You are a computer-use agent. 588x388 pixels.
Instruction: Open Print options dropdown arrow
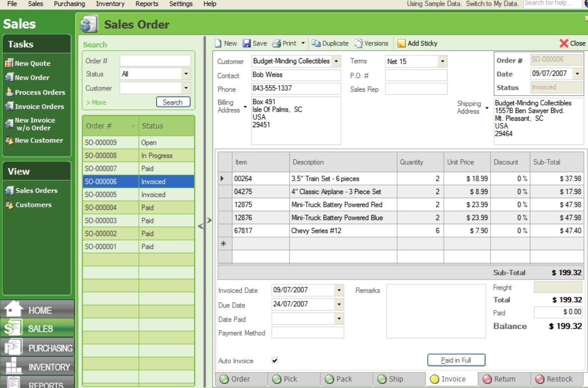point(303,43)
